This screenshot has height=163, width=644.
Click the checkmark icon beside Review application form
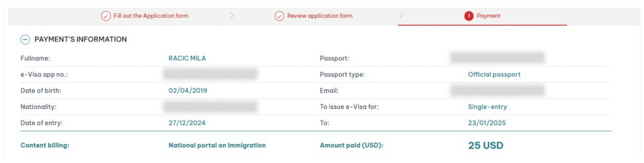click(279, 16)
